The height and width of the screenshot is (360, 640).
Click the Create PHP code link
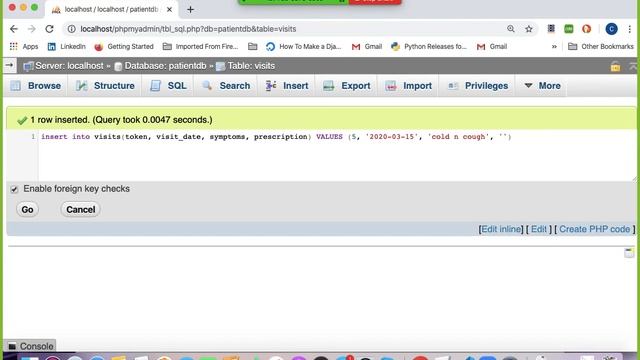tap(594, 229)
